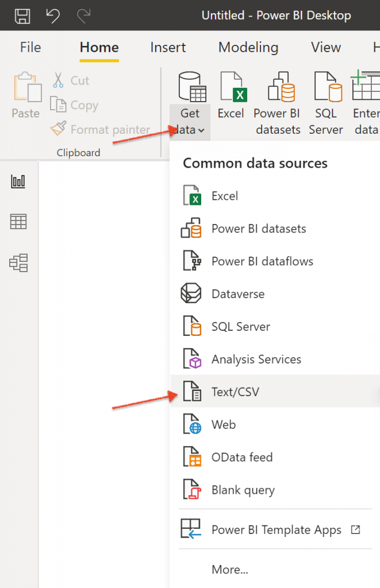Click the Undo arrow icon
This screenshot has width=380, height=588.
[x=53, y=16]
